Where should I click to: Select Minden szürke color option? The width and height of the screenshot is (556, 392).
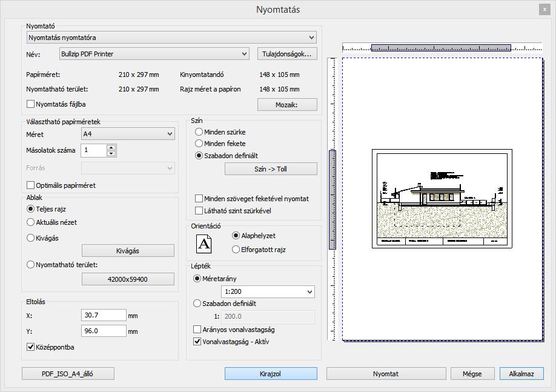point(199,132)
